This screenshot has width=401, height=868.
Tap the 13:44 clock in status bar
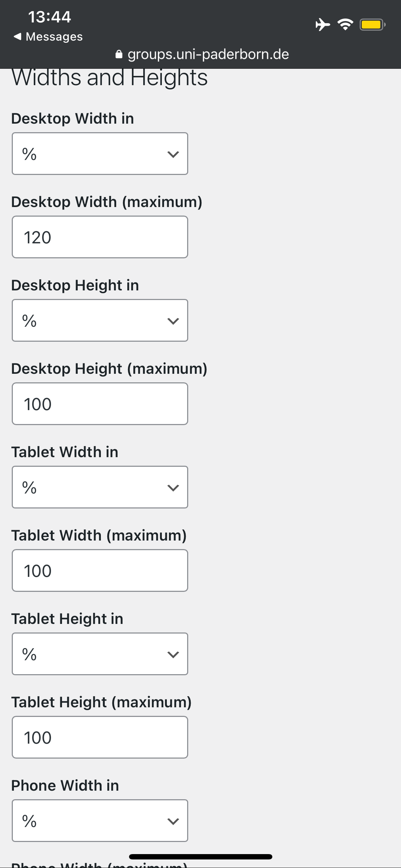point(50,17)
